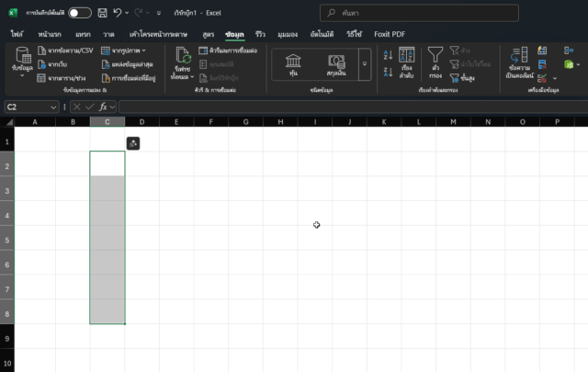Image resolution: width=588 pixels, height=372 pixels.
Task: Open the File (ไฟล์) tab
Action: click(17, 34)
